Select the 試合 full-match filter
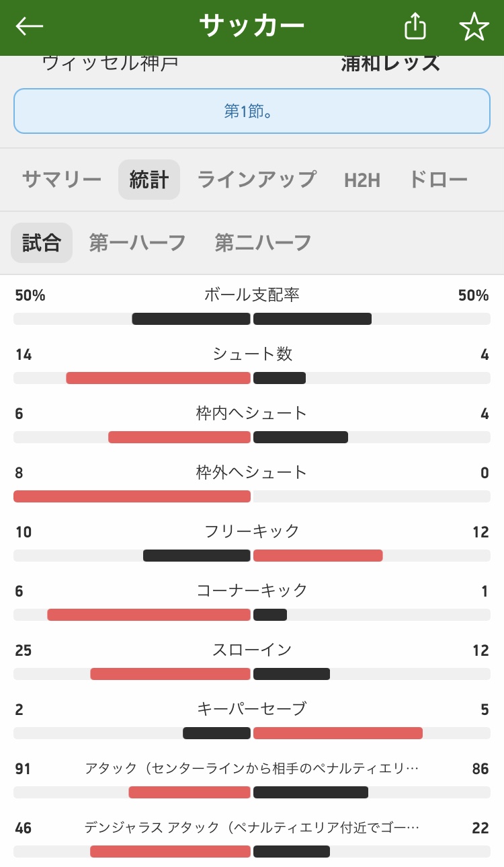This screenshot has height=867, width=504. coord(42,243)
